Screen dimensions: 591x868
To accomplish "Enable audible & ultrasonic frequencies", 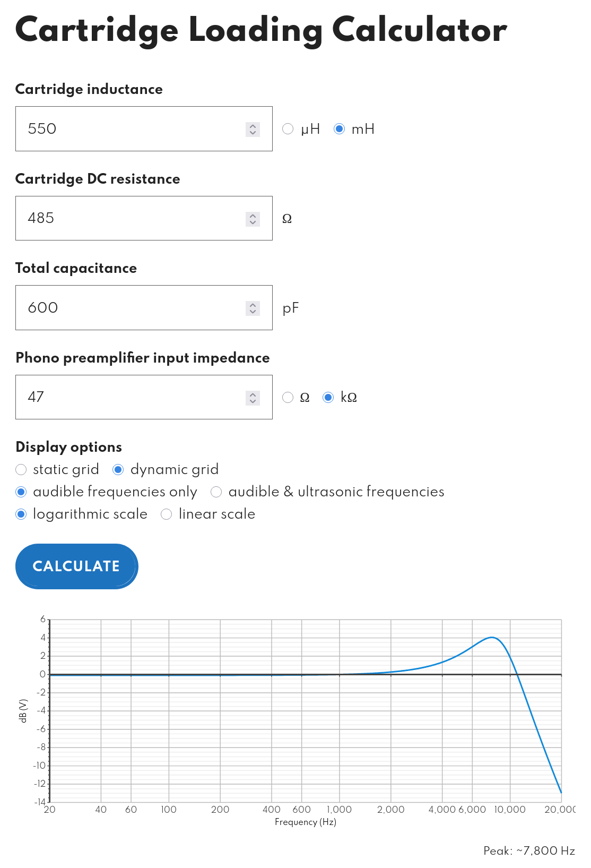I will click(x=216, y=492).
